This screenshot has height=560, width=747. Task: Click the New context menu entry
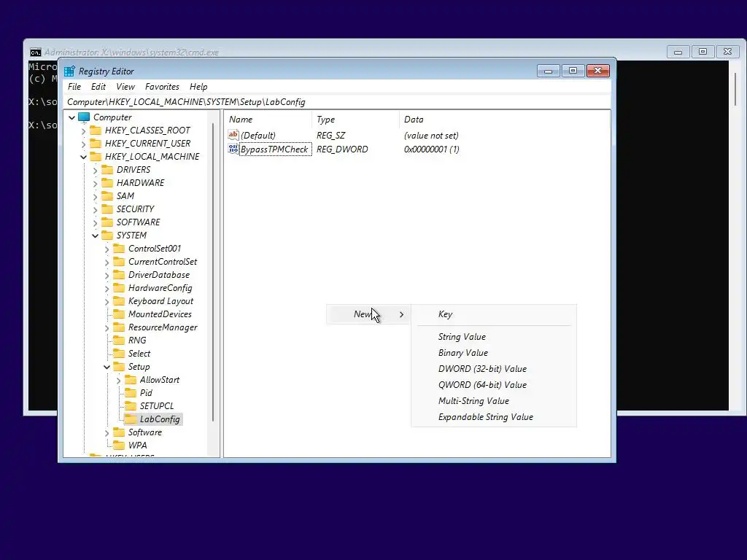(368, 314)
